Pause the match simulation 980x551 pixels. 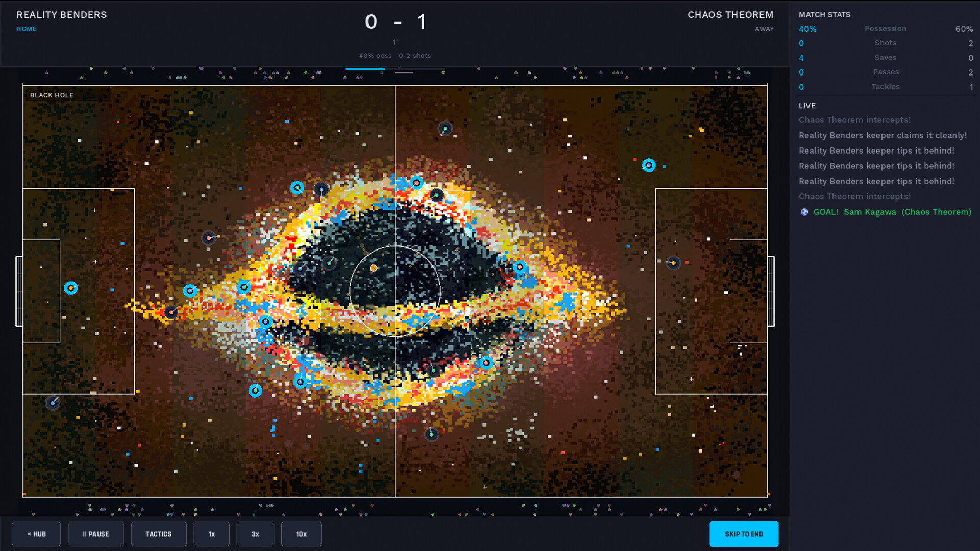(95, 534)
